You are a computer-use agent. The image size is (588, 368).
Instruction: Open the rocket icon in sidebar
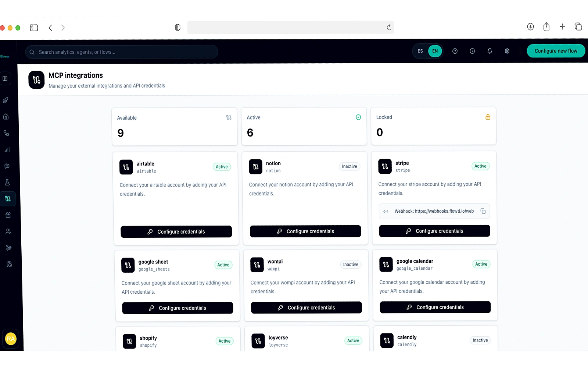[6, 100]
